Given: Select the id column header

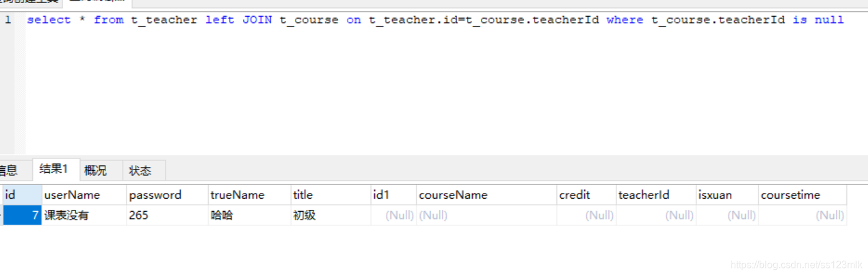Looking at the screenshot, I should (x=22, y=195).
